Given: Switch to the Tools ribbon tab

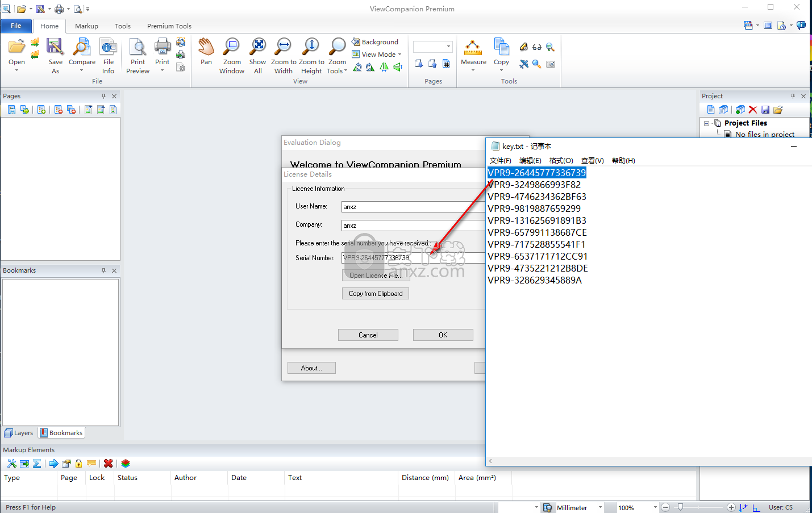Looking at the screenshot, I should tap(123, 26).
